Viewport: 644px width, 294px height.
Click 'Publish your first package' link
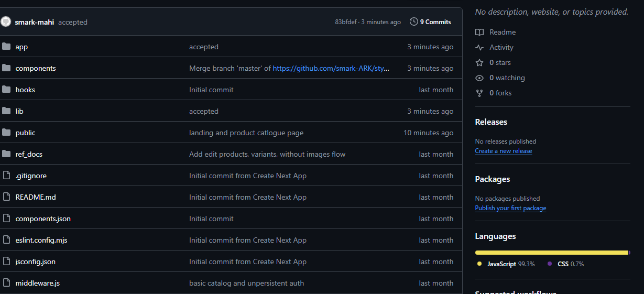(510, 208)
